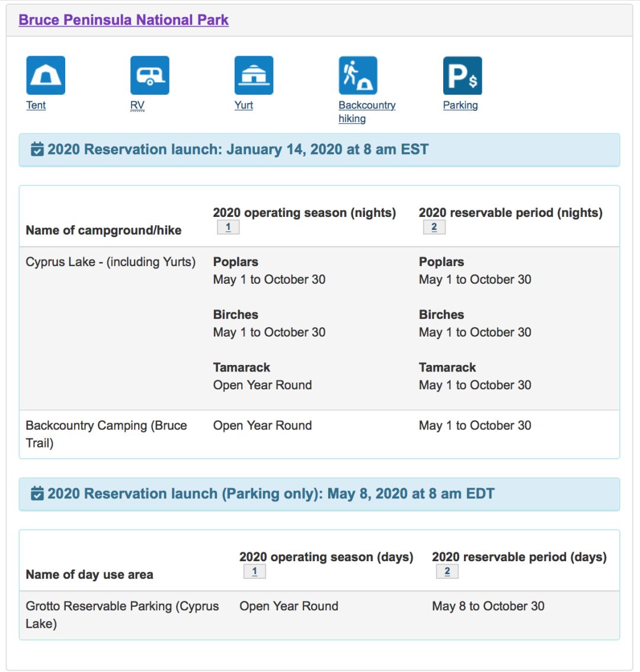Click the Parking only May 8 launch heading
640x672 pixels.
point(271,494)
